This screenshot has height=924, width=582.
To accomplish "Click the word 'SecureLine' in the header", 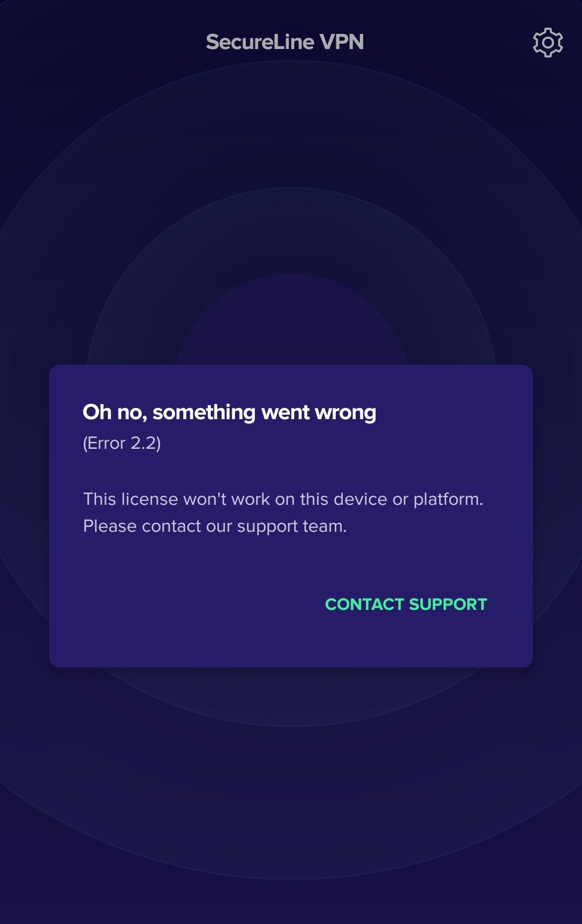I will click(x=260, y=42).
